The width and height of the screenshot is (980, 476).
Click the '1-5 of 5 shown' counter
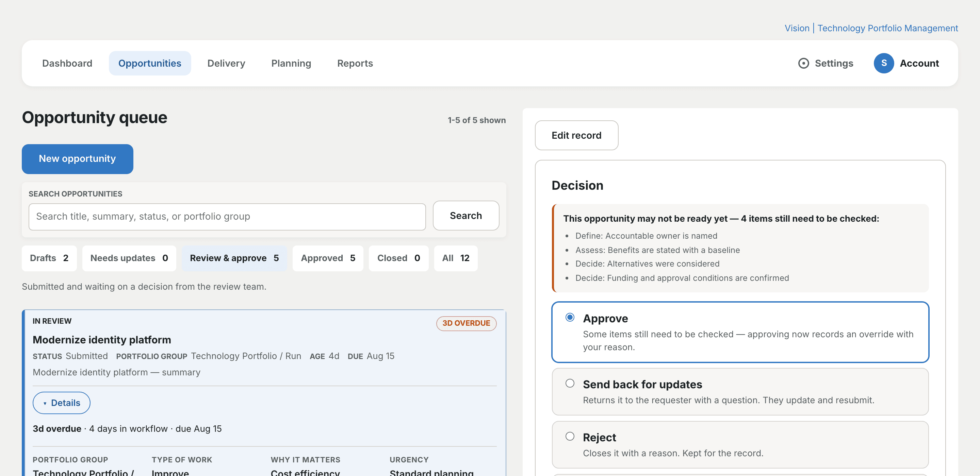coord(476,120)
